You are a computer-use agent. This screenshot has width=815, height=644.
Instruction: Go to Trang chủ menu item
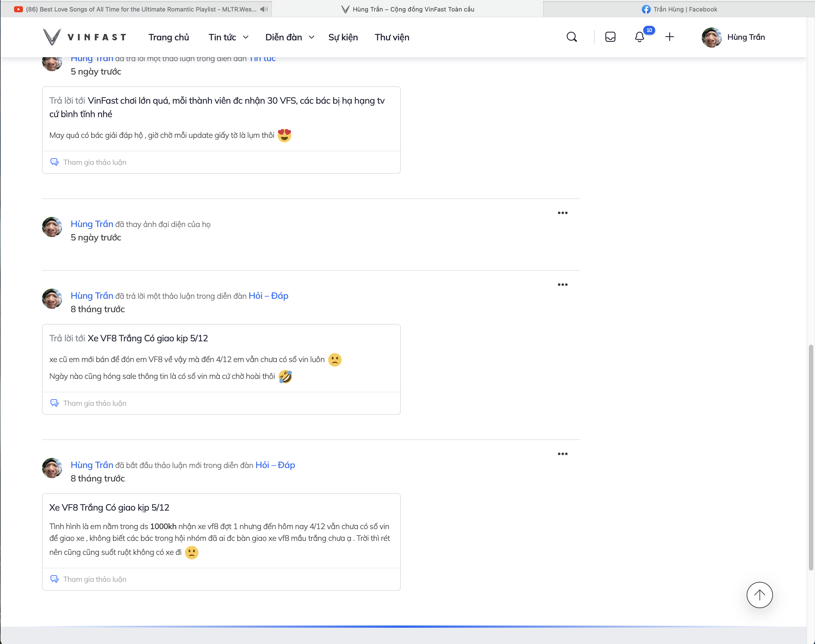click(168, 37)
